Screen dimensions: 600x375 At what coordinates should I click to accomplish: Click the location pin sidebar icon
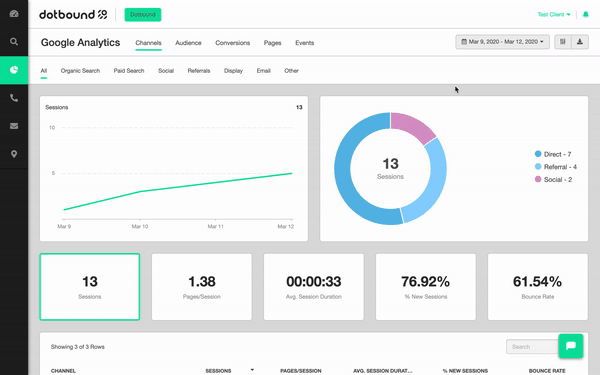point(14,154)
